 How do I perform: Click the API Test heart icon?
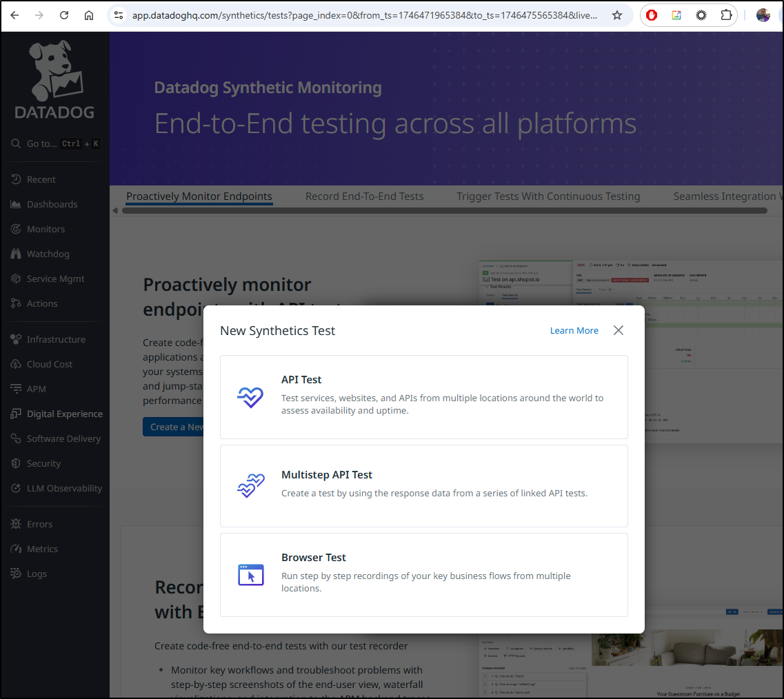click(250, 398)
